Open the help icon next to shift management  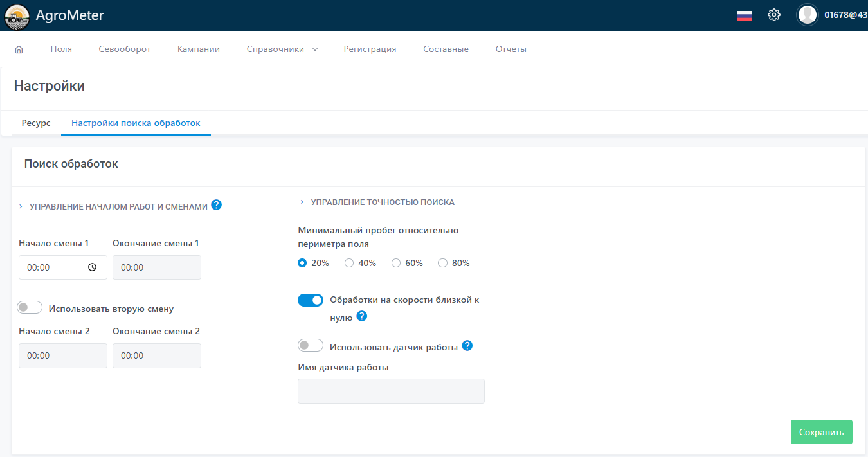217,205
